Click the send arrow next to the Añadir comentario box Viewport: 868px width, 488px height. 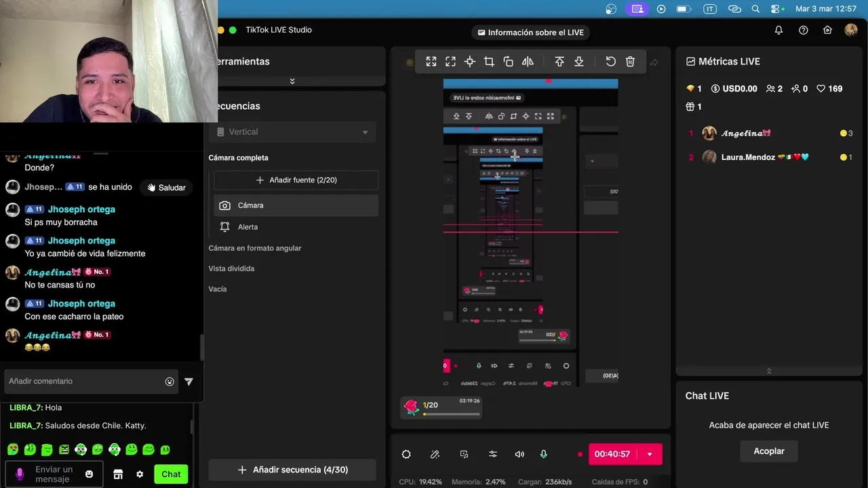pyautogui.click(x=189, y=382)
